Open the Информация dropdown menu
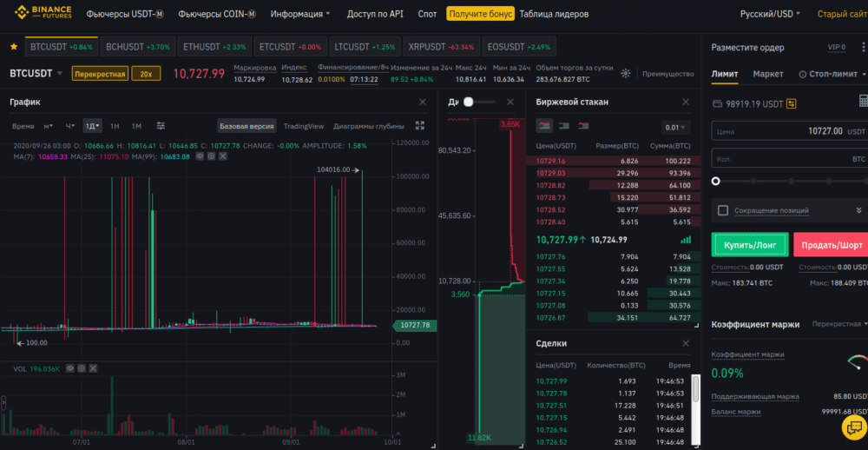The image size is (868, 450). 299,14
